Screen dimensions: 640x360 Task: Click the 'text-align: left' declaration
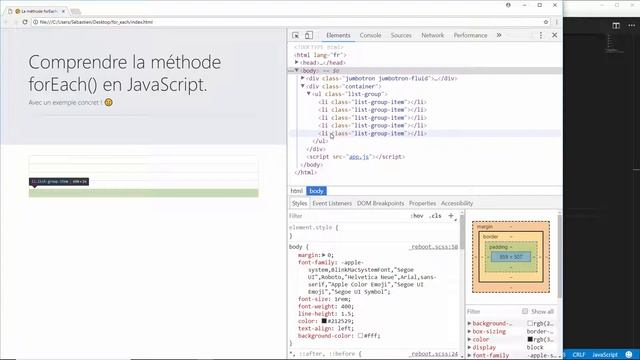pos(326,329)
